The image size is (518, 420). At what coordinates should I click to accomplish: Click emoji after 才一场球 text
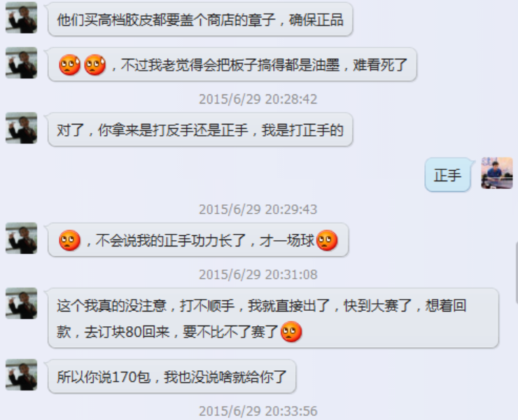click(x=327, y=240)
